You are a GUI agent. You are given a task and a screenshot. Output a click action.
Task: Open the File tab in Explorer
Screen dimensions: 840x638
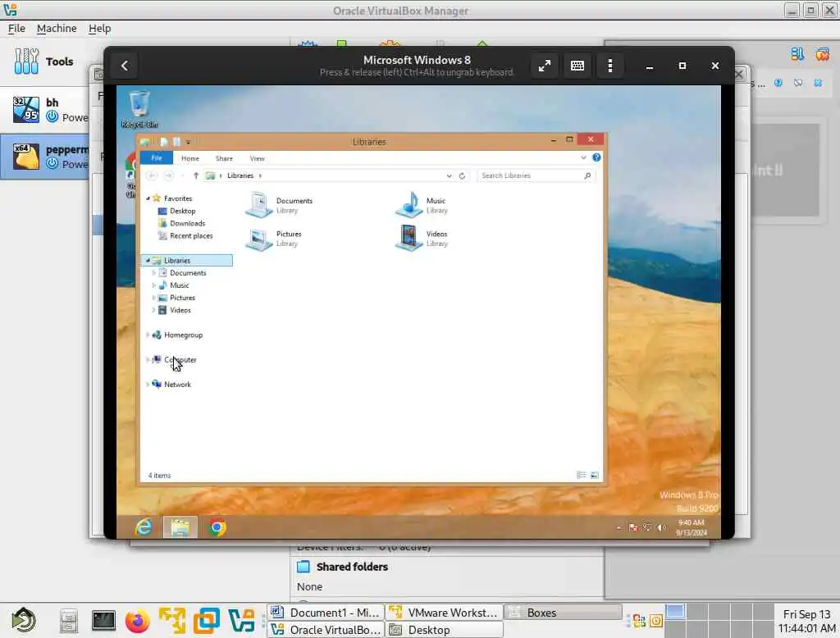tap(157, 158)
